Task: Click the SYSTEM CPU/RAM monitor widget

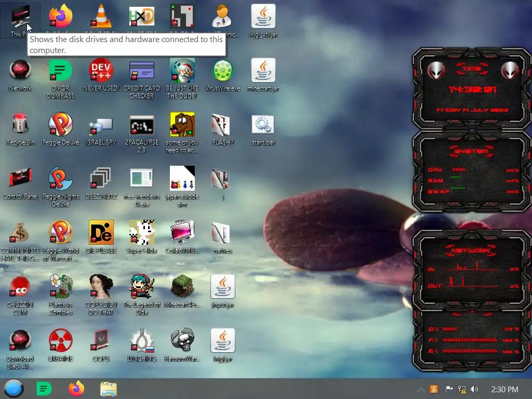Action: pos(472,171)
